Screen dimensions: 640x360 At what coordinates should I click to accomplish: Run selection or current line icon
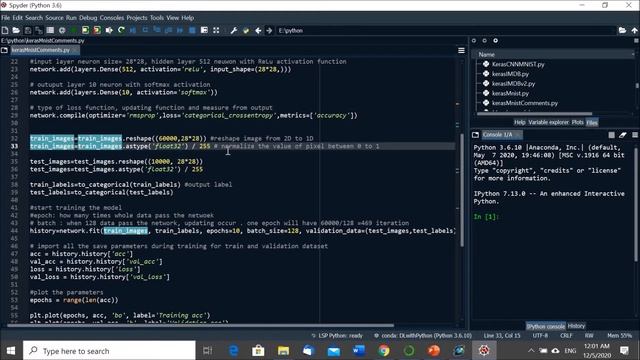pyautogui.click(x=109, y=30)
